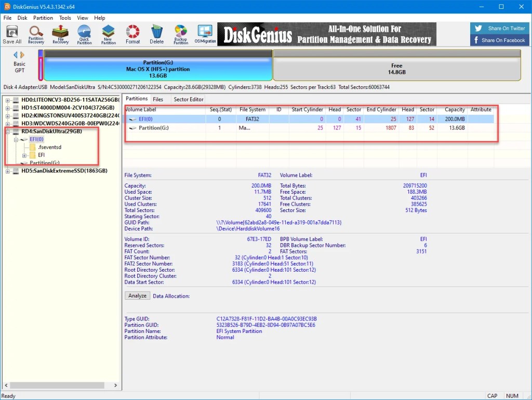Select the EFI folder in tree
This screenshot has height=400, width=532.
pyautogui.click(x=41, y=155)
